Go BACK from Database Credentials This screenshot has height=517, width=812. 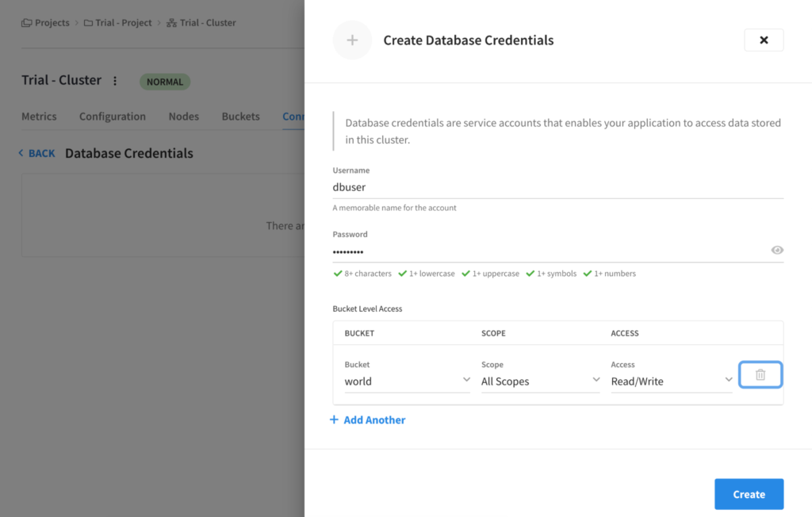(x=36, y=153)
